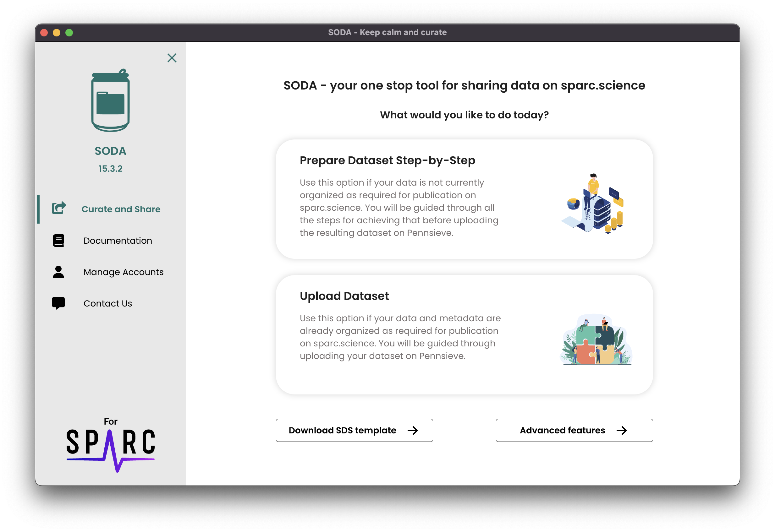
Task: Open the Documentation menu item
Action: pos(118,240)
